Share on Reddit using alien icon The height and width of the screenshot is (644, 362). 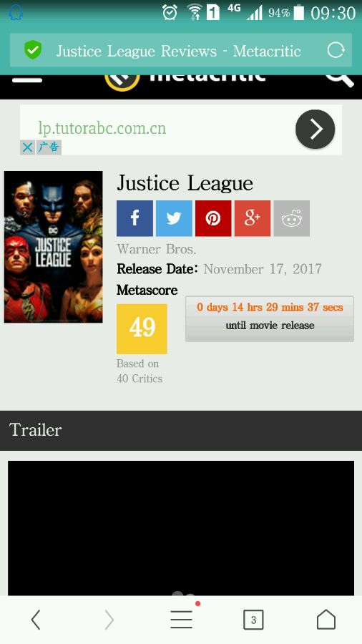pyautogui.click(x=292, y=218)
